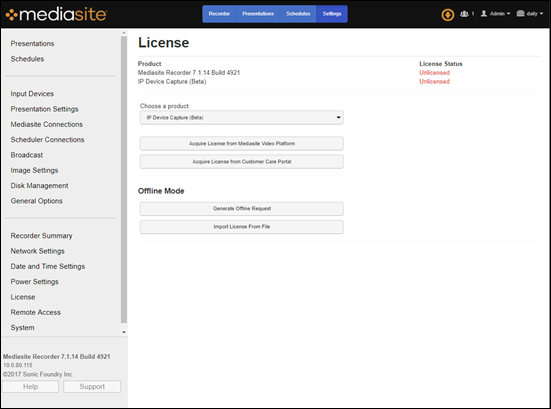
Task: Click the Offline Mode heading
Action: [x=161, y=191]
